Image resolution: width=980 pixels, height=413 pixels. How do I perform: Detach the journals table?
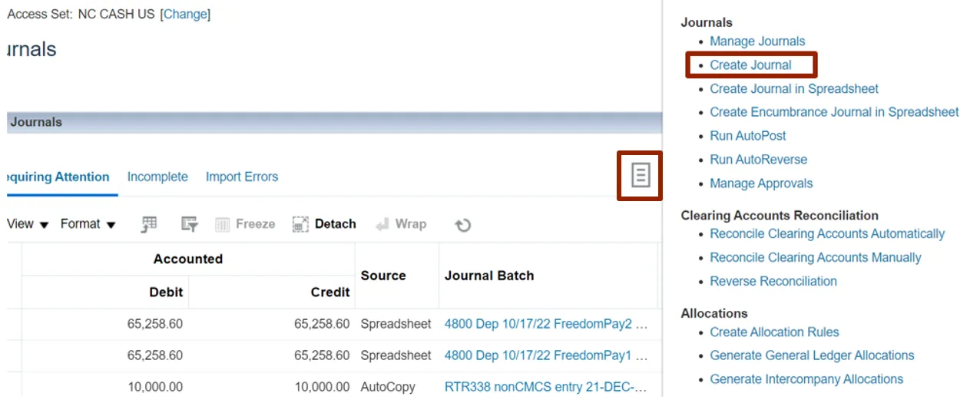coord(324,224)
